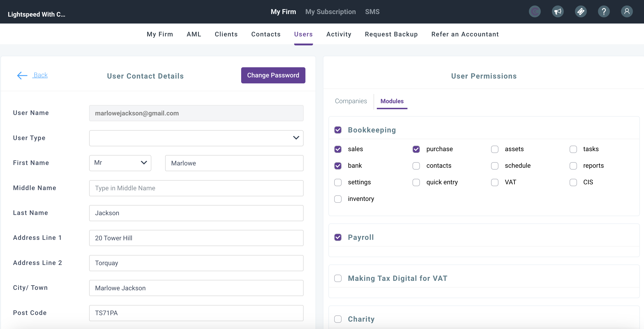Enable the assets permission checkbox
This screenshot has width=644, height=329.
point(495,149)
